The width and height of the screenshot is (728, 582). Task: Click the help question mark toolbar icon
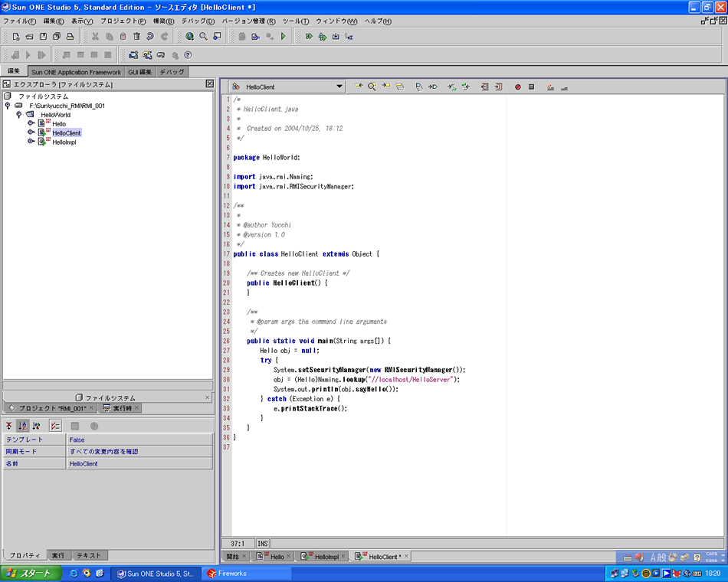[x=188, y=55]
